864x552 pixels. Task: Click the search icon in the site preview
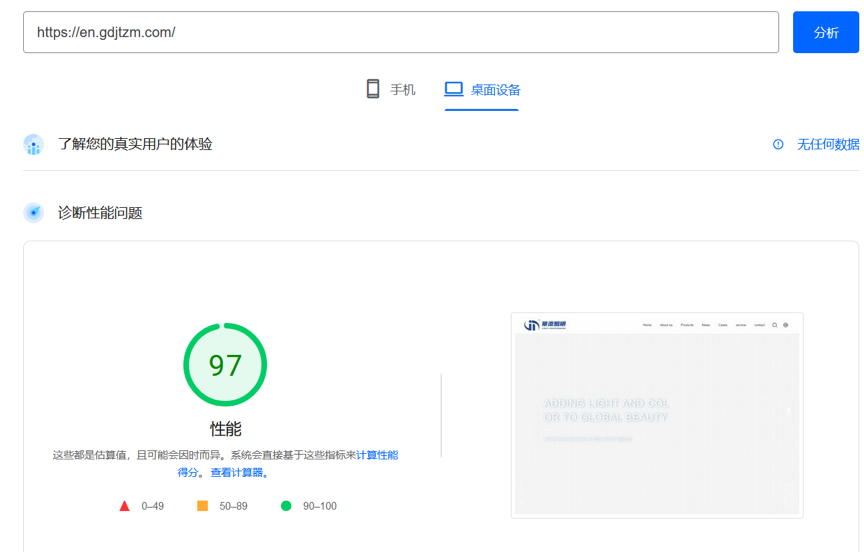(x=774, y=325)
